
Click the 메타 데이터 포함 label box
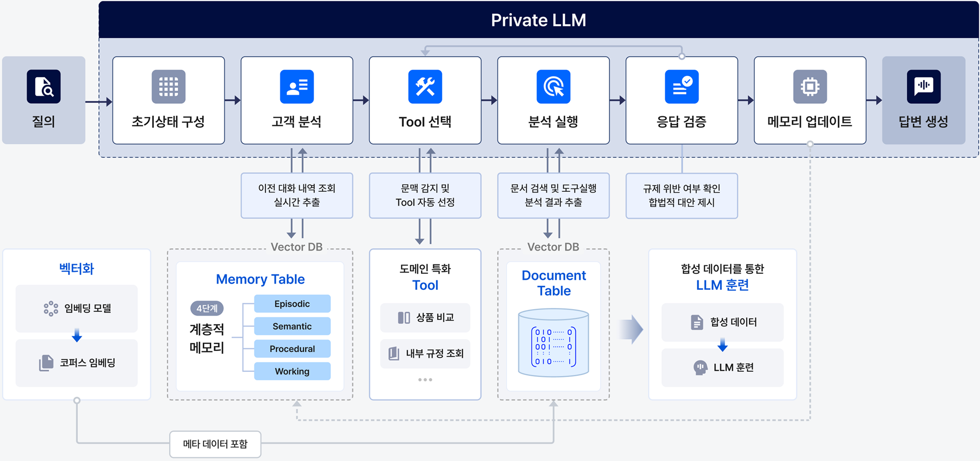tap(215, 444)
